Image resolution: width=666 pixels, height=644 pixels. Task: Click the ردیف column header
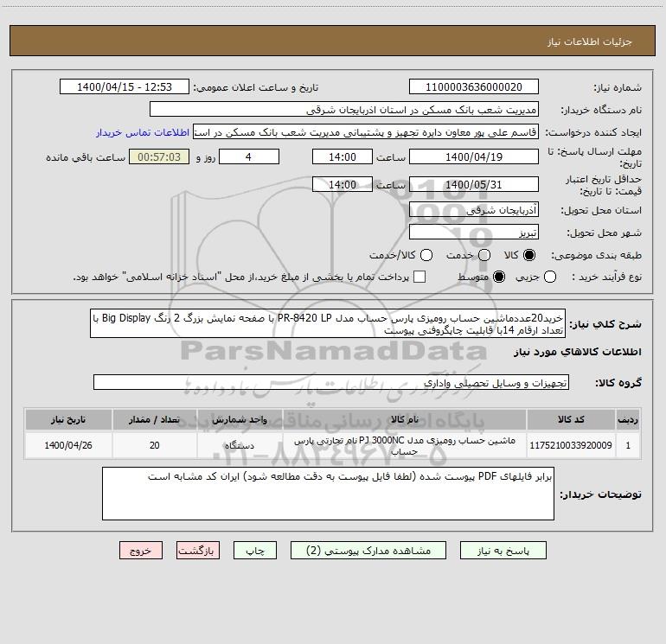(x=628, y=419)
